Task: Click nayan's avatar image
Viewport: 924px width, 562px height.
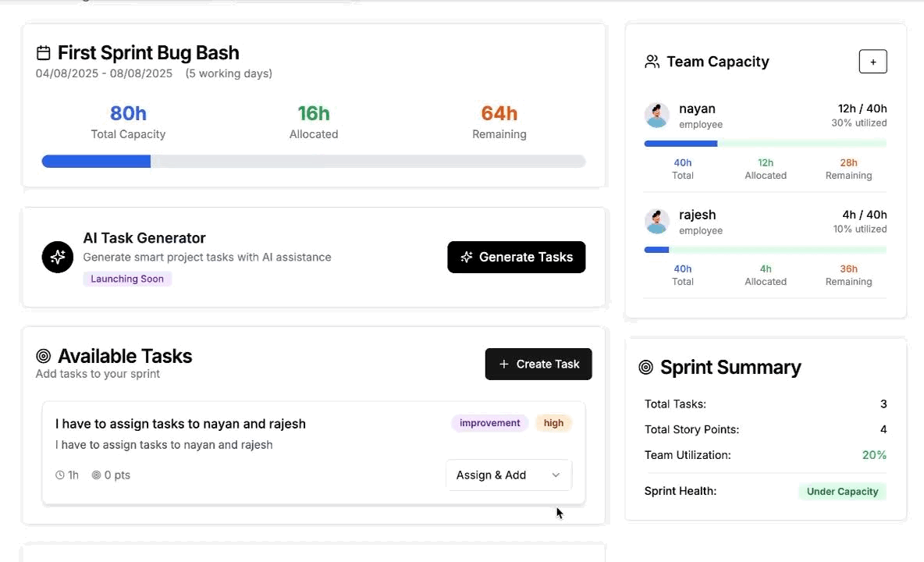Action: [x=656, y=115]
